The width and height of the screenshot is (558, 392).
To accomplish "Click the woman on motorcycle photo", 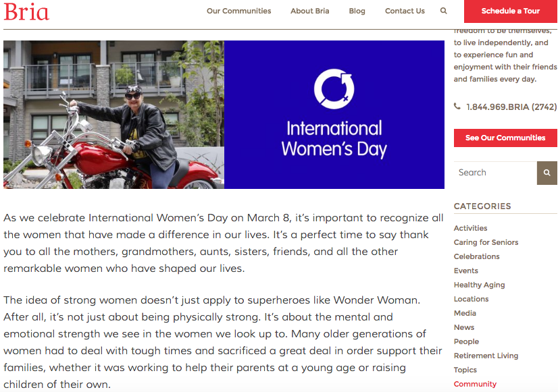I will [114, 115].
